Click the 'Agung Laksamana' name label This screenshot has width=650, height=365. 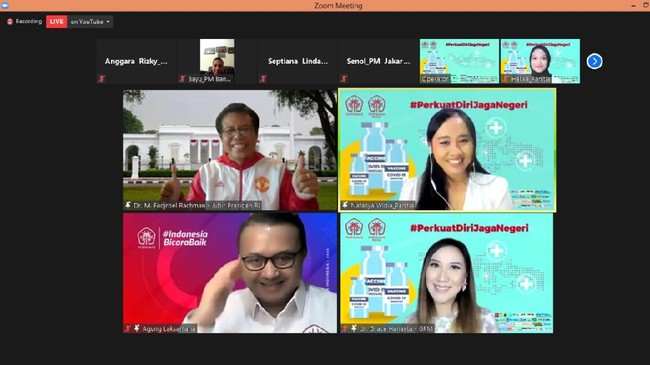(169, 328)
